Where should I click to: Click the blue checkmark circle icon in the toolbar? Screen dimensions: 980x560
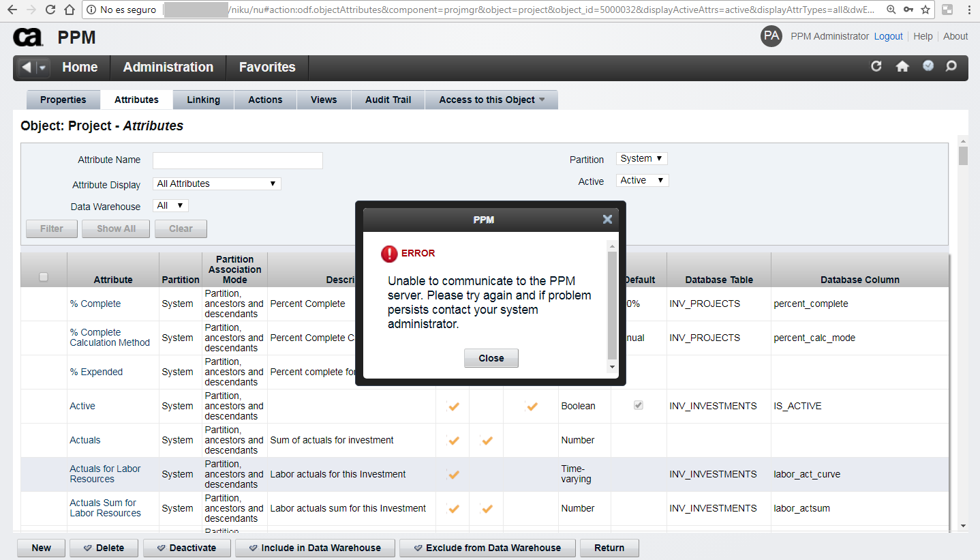tap(928, 65)
